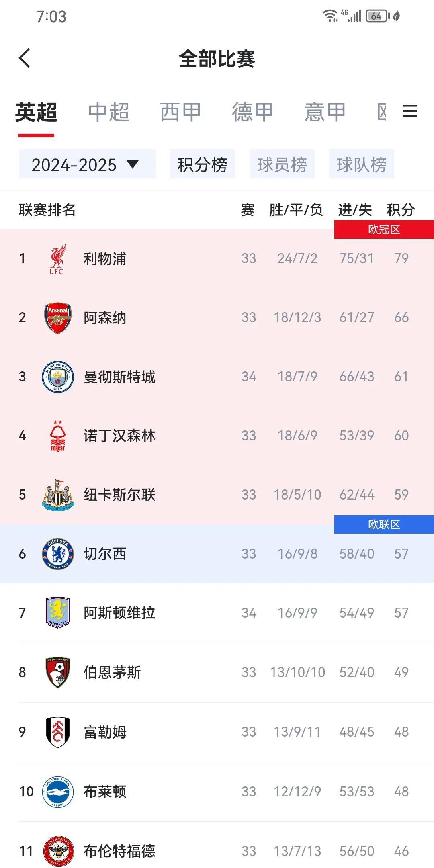Tap the Manchester City crest
The width and height of the screenshot is (434, 868).
pyautogui.click(x=58, y=377)
